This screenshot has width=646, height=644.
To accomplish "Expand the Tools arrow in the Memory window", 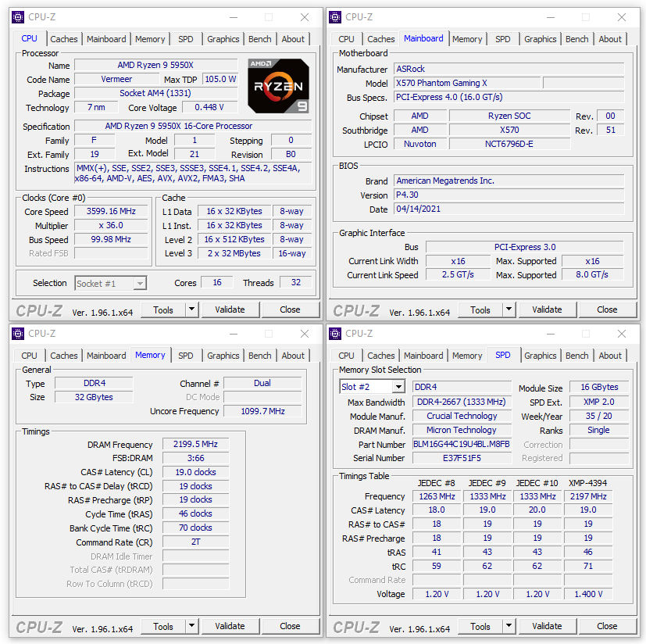I will (x=192, y=626).
